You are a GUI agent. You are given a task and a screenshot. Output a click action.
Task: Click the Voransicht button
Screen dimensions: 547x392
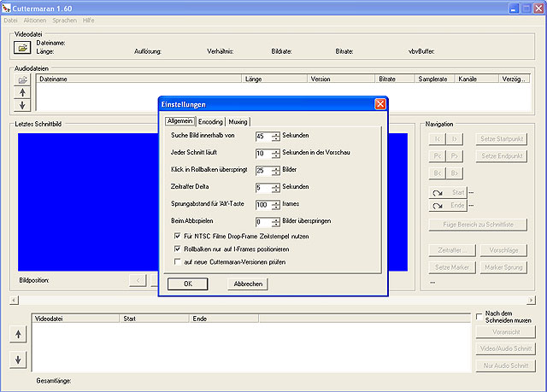click(506, 332)
